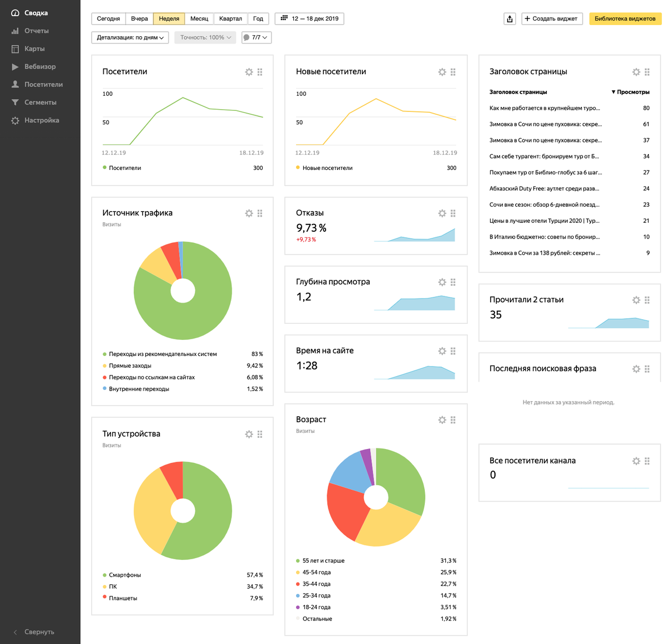Grab the drag handle of Посетители widget

(260, 72)
